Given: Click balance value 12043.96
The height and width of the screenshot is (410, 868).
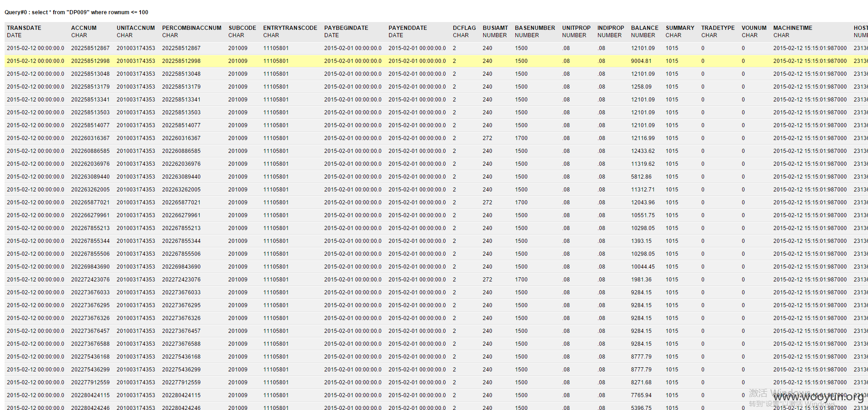Looking at the screenshot, I should click(643, 202).
